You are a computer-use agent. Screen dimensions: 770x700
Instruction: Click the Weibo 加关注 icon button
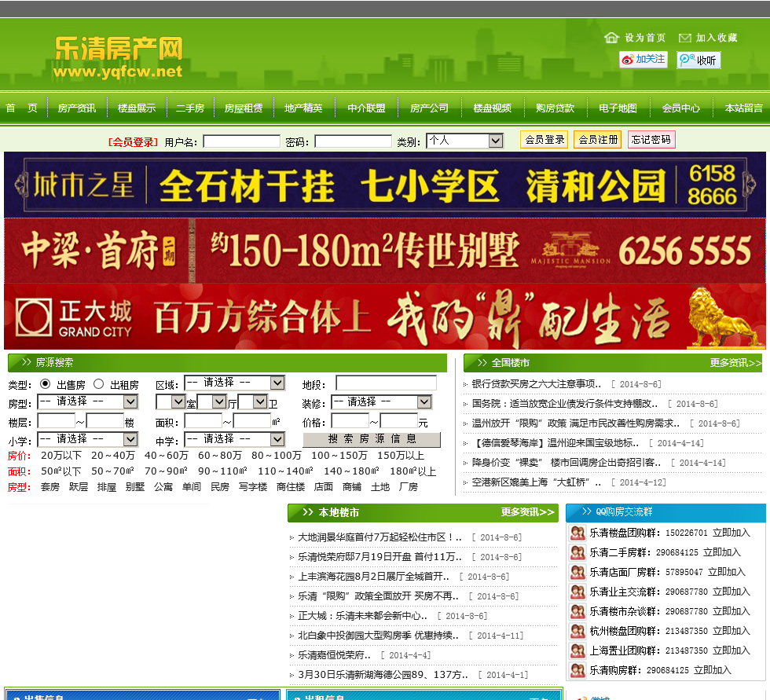coord(643,60)
